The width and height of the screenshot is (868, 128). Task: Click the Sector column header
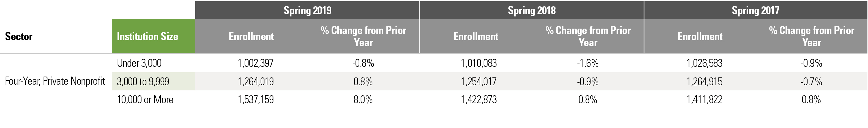point(19,36)
